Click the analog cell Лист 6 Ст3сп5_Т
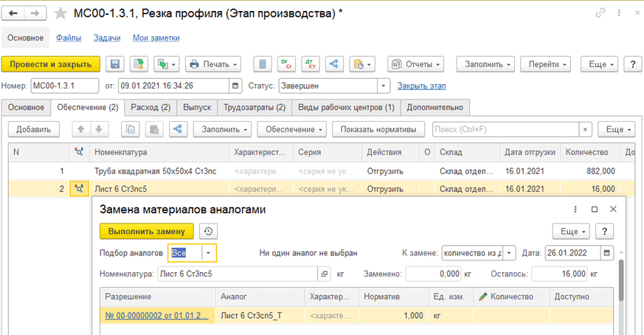 260,316
